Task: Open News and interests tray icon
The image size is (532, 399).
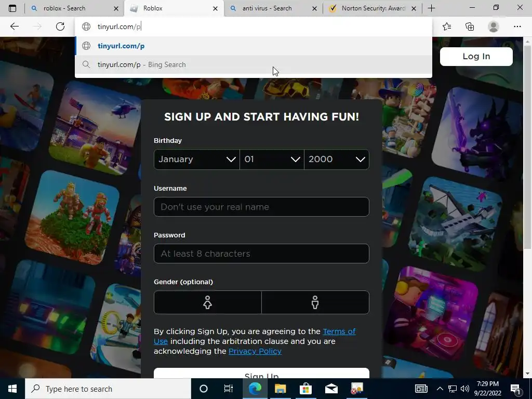Action: (x=421, y=389)
